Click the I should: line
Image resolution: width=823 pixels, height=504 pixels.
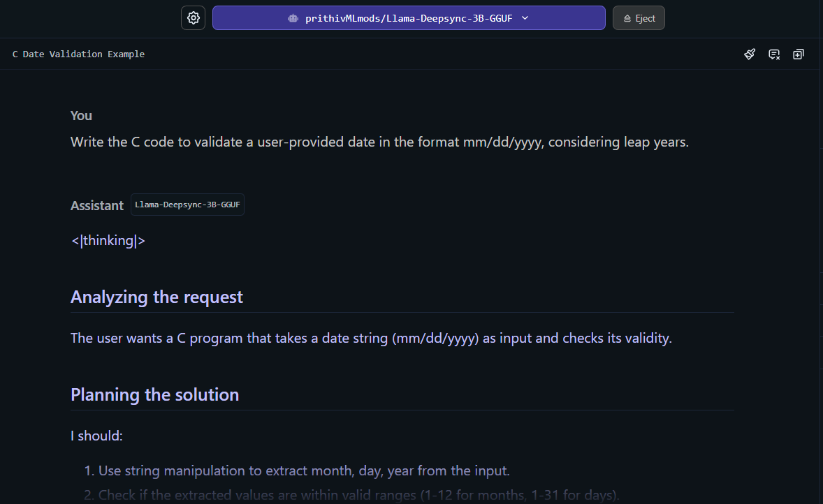pos(96,436)
